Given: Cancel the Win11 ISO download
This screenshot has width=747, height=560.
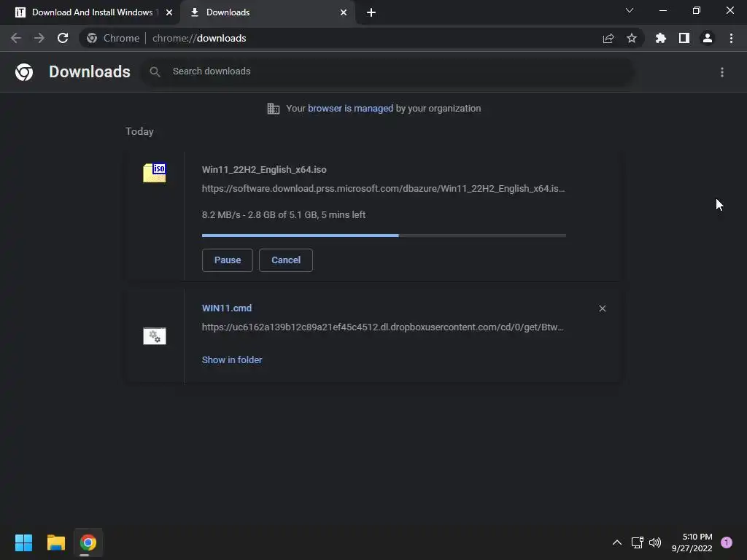Looking at the screenshot, I should coord(286,260).
